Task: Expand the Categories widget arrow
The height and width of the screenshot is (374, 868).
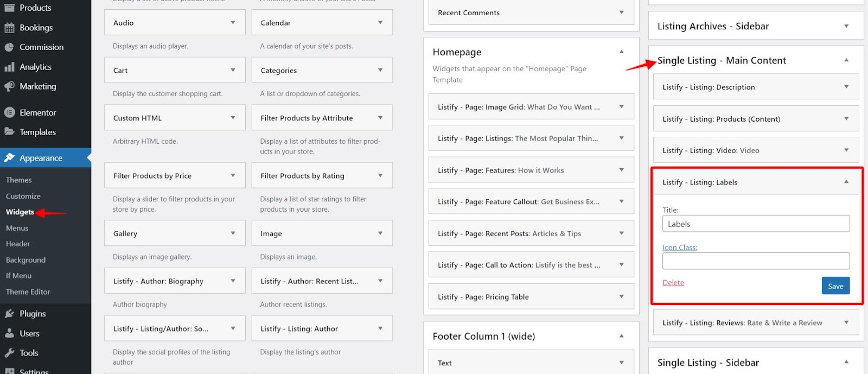Action: pyautogui.click(x=380, y=70)
